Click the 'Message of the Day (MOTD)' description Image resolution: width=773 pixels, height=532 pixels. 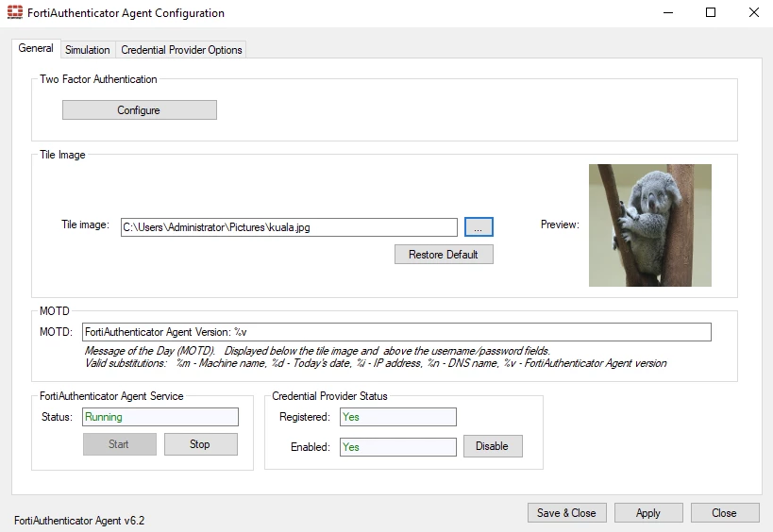(317, 351)
